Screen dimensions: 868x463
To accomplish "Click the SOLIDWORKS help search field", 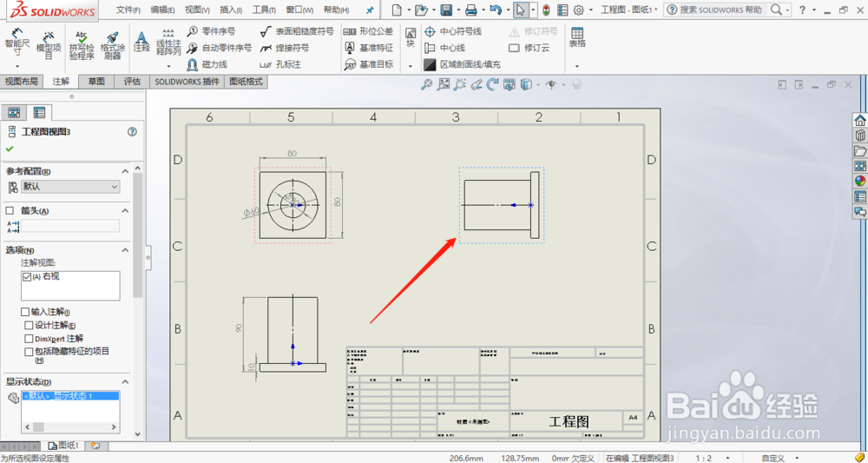I will [723, 10].
